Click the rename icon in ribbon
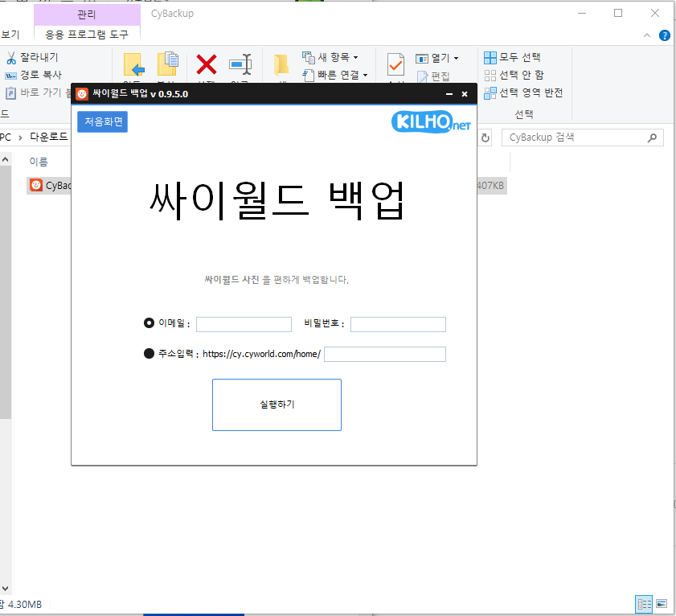676x616 pixels. tap(240, 64)
